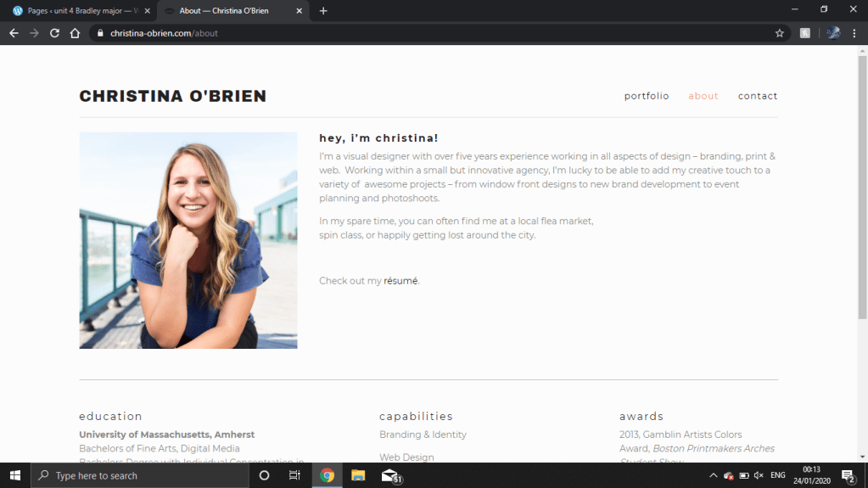868x488 pixels.
Task: Click the Chrome profile avatar icon
Action: click(x=833, y=33)
